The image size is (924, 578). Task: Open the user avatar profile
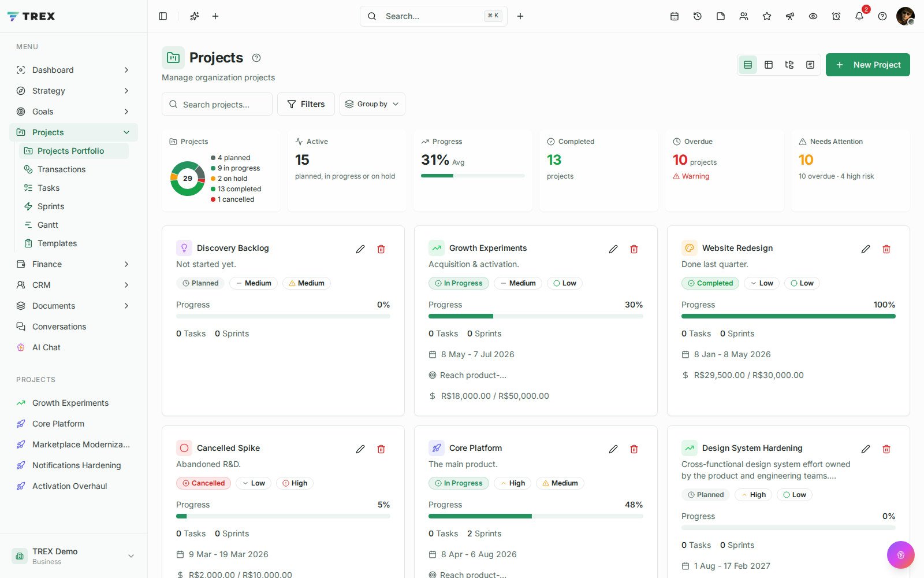coord(906,16)
